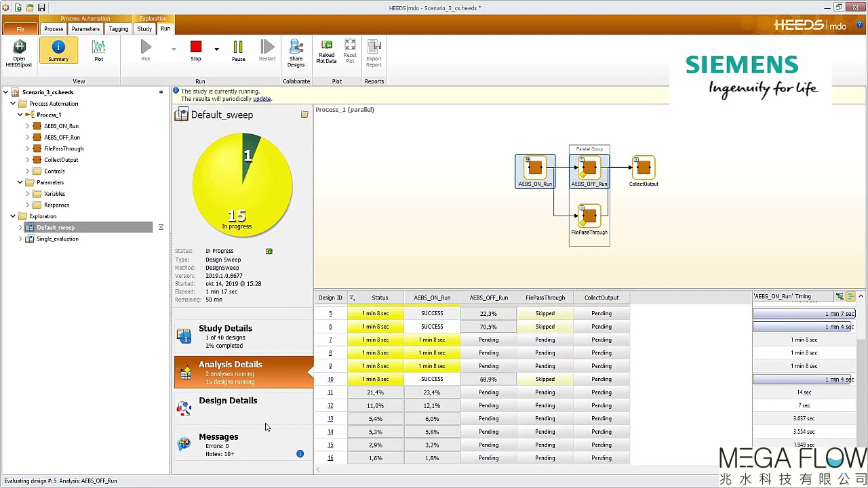Click the info icon in Messages panel

click(300, 453)
